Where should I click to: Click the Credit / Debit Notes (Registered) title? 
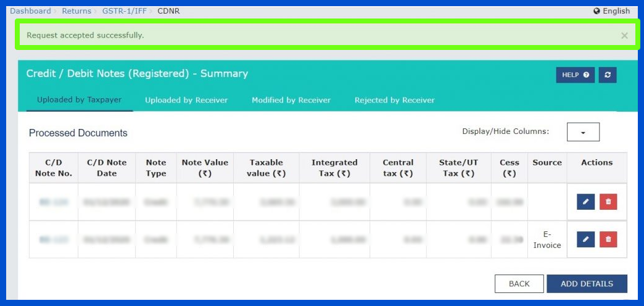[137, 73]
